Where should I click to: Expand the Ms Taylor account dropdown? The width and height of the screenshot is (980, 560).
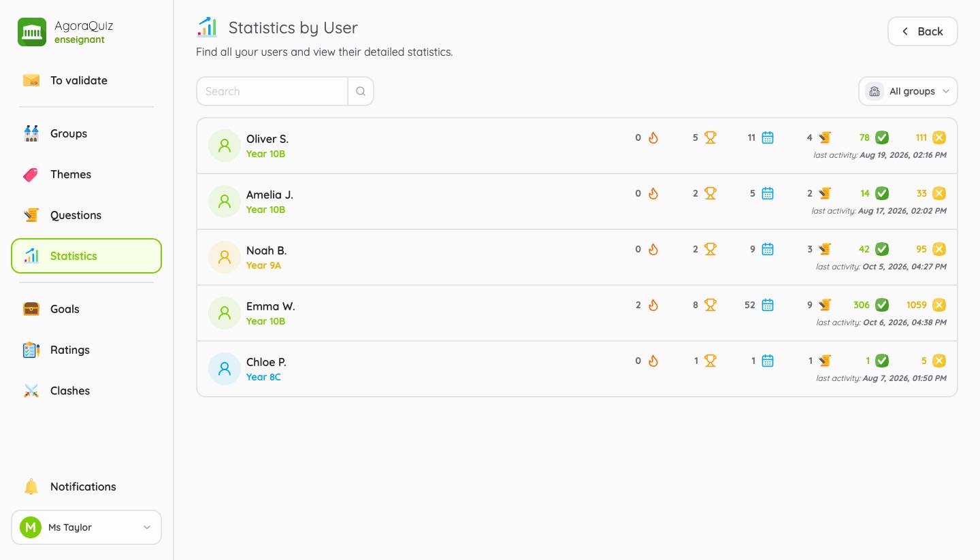pos(86,527)
